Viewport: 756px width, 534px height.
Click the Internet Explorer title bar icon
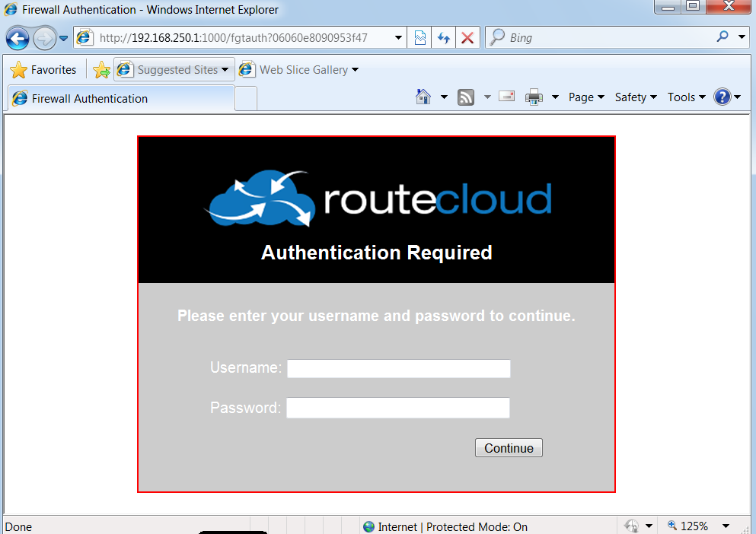point(10,9)
